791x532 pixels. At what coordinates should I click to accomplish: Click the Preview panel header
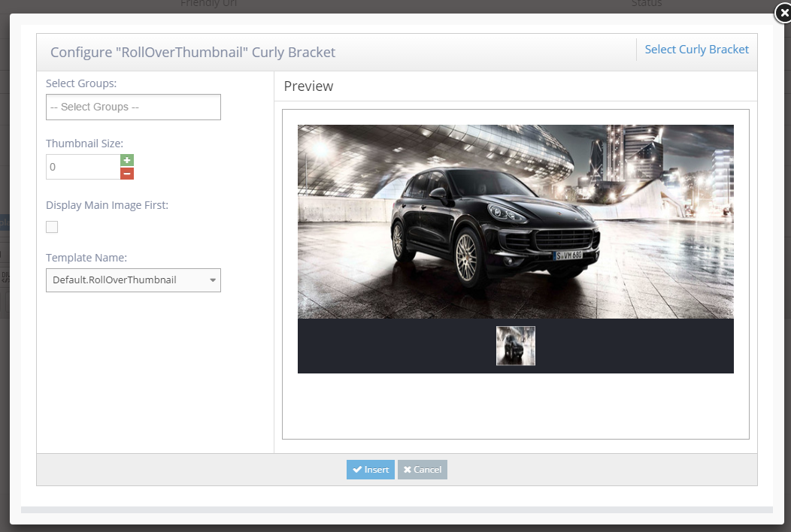[x=308, y=86]
